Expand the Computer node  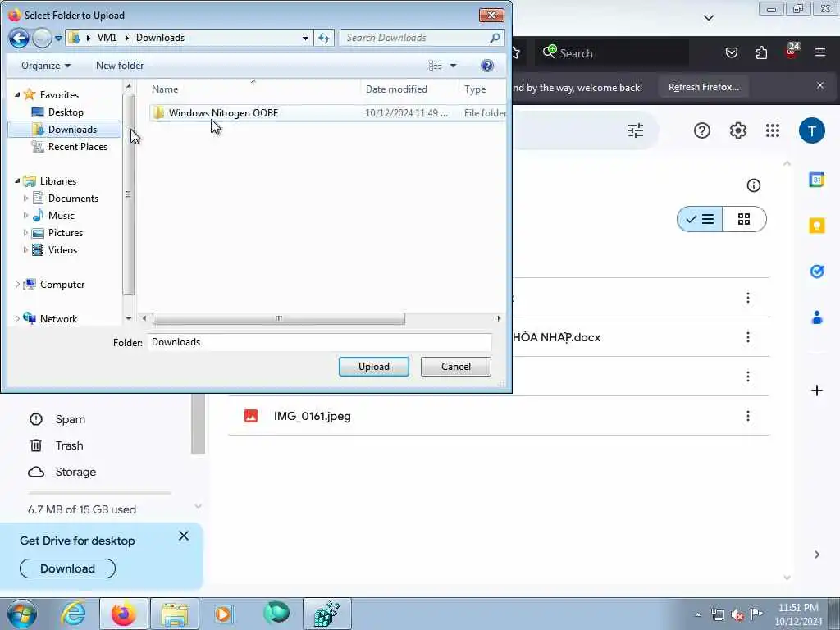pos(17,285)
